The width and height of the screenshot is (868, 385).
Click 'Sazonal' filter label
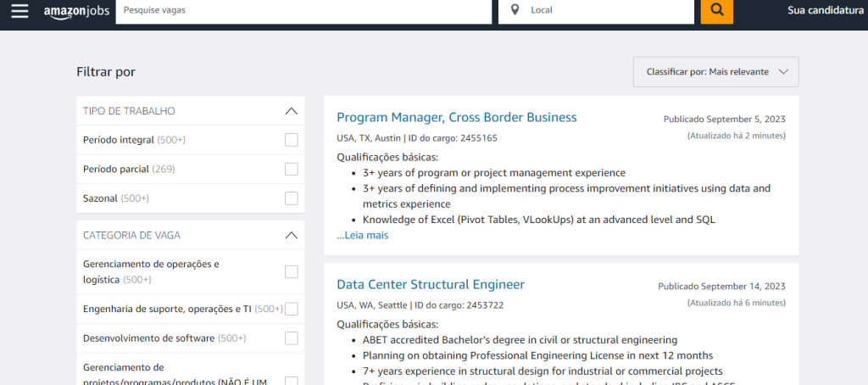pyautogui.click(x=100, y=198)
